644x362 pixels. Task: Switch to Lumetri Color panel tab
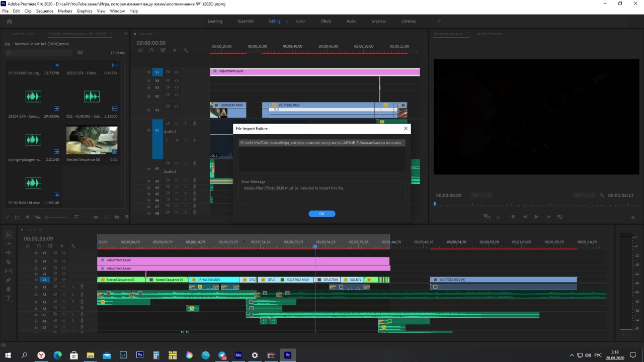23,34
